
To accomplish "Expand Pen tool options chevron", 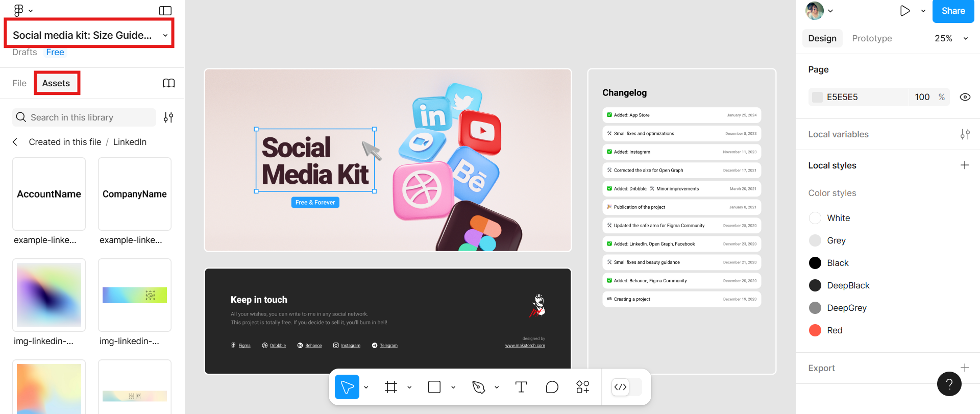I will pyautogui.click(x=497, y=387).
